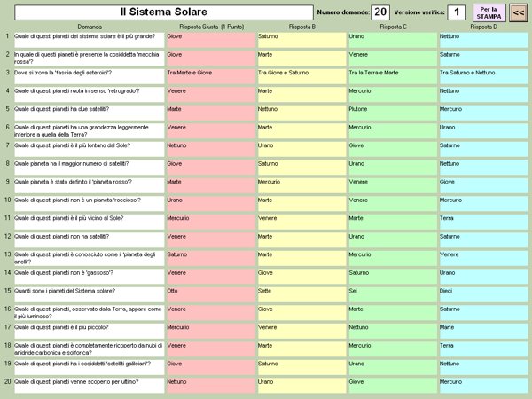Viewport: 532px width, 399px height.
Task: Click the 'Tra la Terra e Marte' cell
Action: tap(393, 76)
